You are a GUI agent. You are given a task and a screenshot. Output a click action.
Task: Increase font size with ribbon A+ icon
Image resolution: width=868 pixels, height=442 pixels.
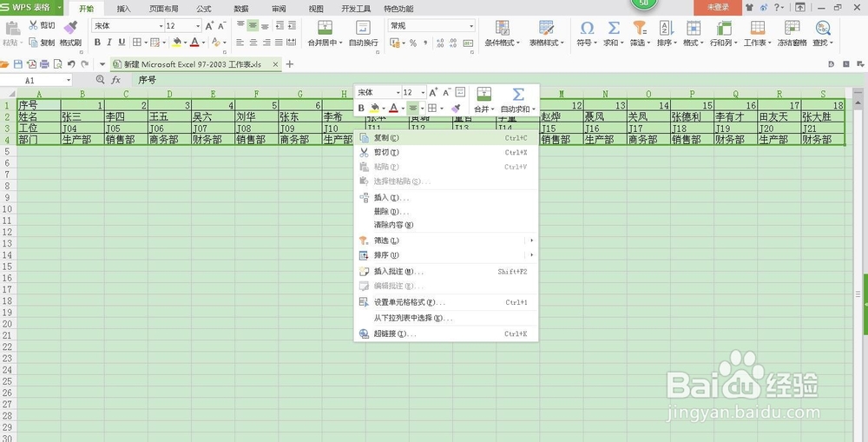[209, 26]
